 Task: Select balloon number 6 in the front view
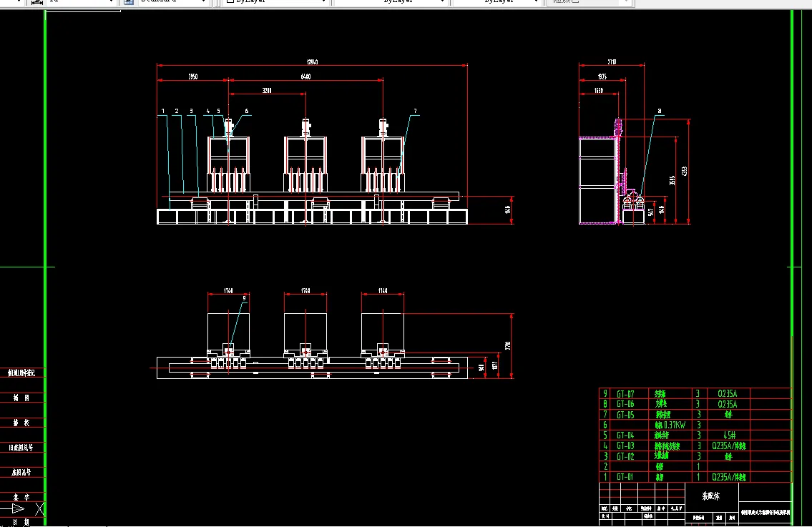(x=247, y=111)
